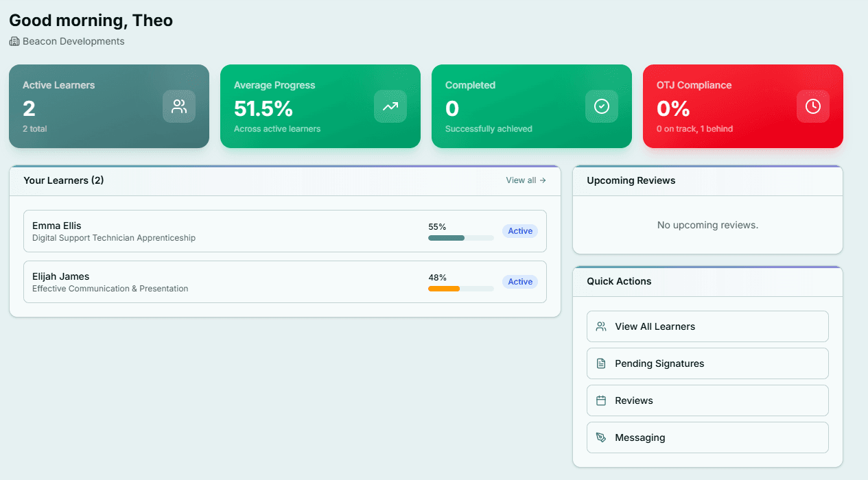Screen dimensions: 868x480
Task: Toggle Elijah James's Active status badge
Action: (x=520, y=282)
